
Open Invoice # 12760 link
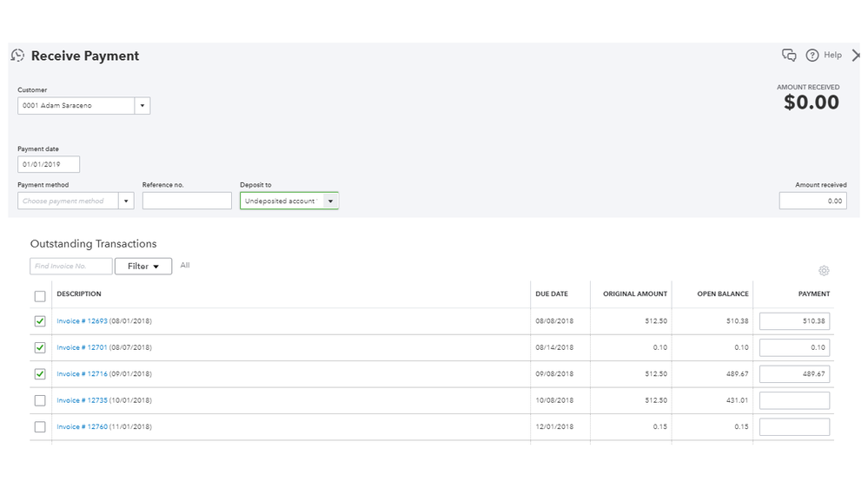[82, 427]
